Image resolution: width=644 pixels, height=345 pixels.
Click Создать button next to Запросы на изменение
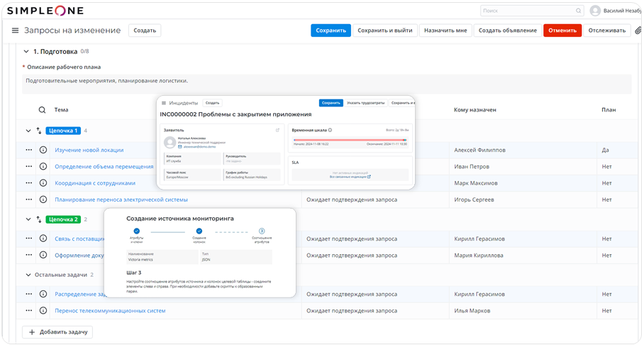click(x=145, y=31)
